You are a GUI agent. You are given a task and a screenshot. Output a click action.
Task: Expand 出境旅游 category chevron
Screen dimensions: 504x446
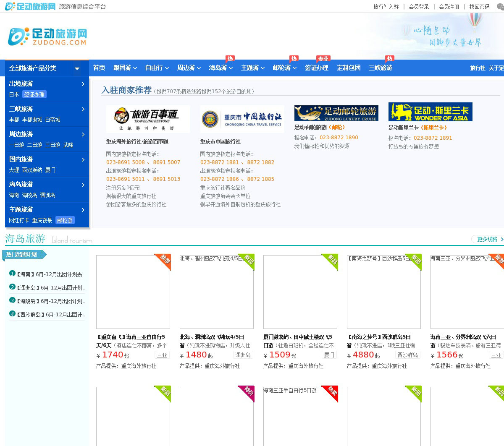tap(83, 84)
